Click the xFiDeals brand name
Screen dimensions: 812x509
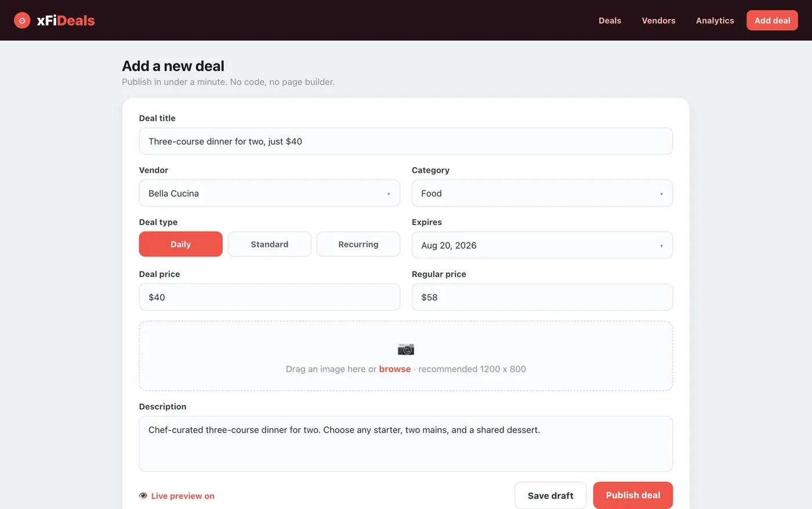[x=66, y=20]
